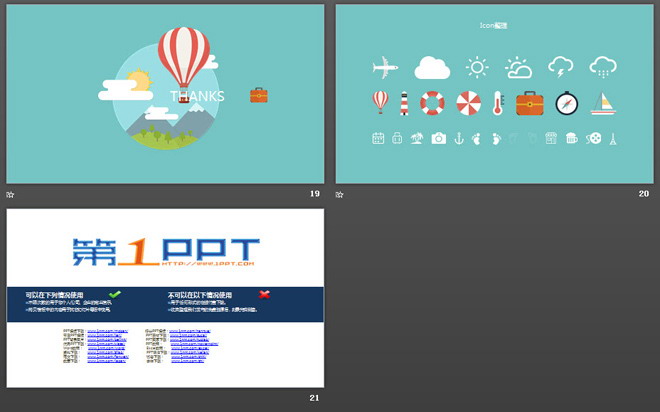Screen dimensions: 660x412
Task: Select the small luggage bag outline icon
Action: click(x=397, y=138)
